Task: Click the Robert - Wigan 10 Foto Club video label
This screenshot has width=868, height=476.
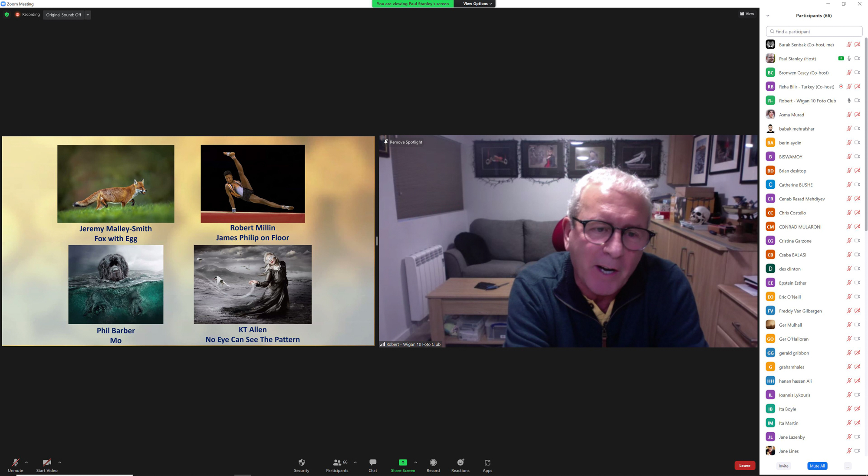Action: tap(413, 344)
